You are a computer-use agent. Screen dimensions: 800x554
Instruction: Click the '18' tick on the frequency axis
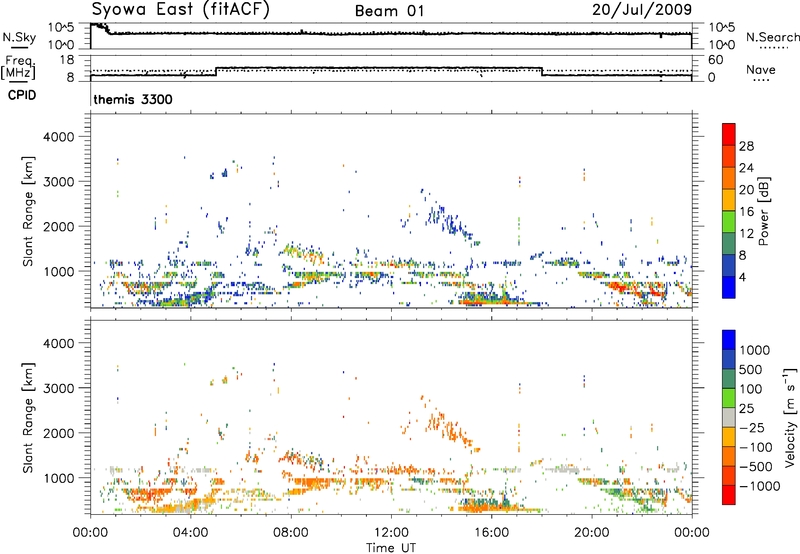pos(67,60)
